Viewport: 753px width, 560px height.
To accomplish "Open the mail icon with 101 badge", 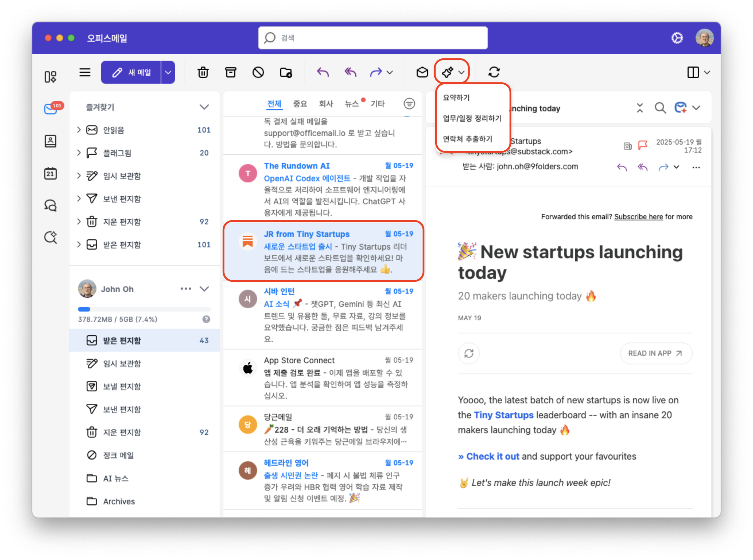I will tap(51, 109).
